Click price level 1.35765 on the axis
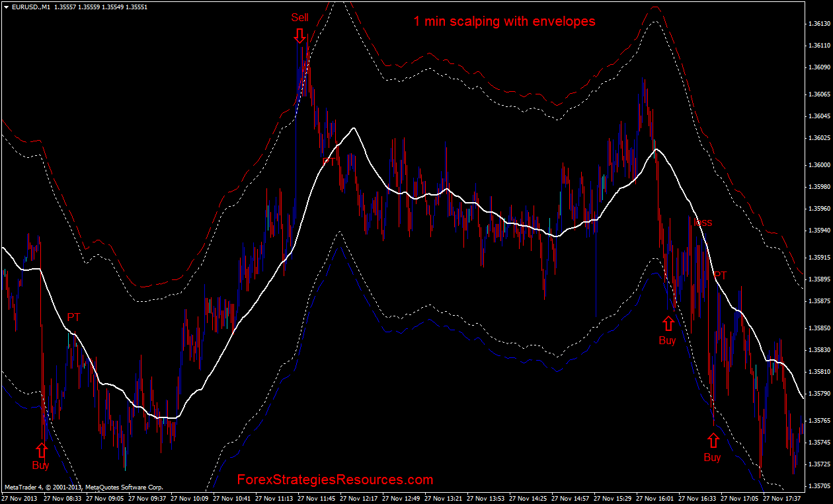Image resolution: width=833 pixels, height=504 pixels. pyautogui.click(x=818, y=421)
